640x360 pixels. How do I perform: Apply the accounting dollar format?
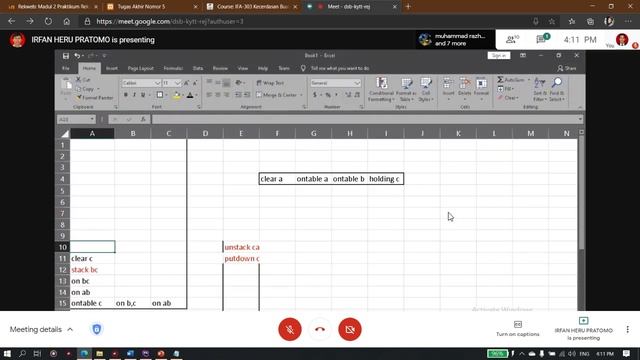(315, 95)
